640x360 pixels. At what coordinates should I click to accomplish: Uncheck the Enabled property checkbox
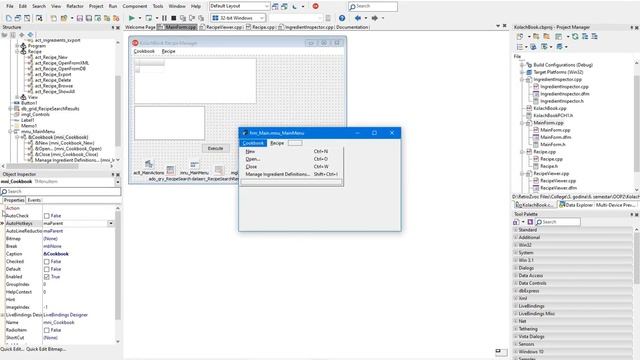pos(47,277)
